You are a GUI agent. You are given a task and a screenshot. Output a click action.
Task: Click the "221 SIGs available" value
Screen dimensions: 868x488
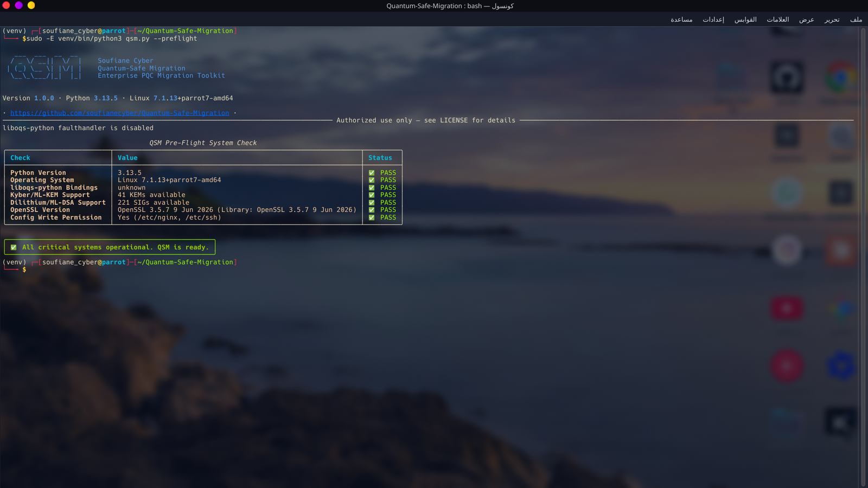[x=154, y=203]
